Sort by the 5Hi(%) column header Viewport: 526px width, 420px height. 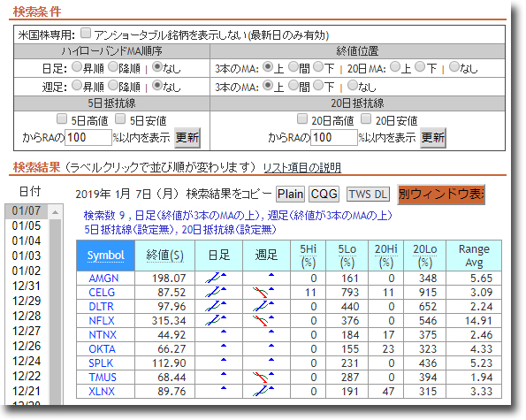tap(308, 256)
